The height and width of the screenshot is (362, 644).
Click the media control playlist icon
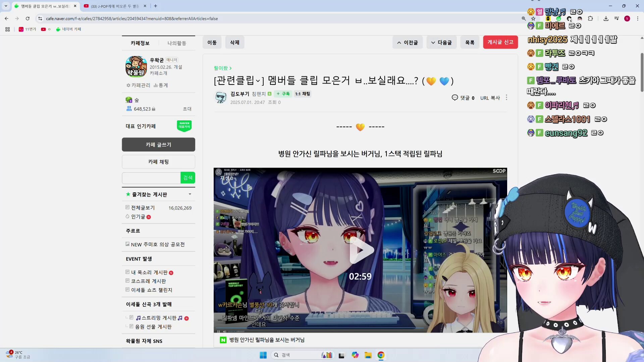click(x=616, y=19)
